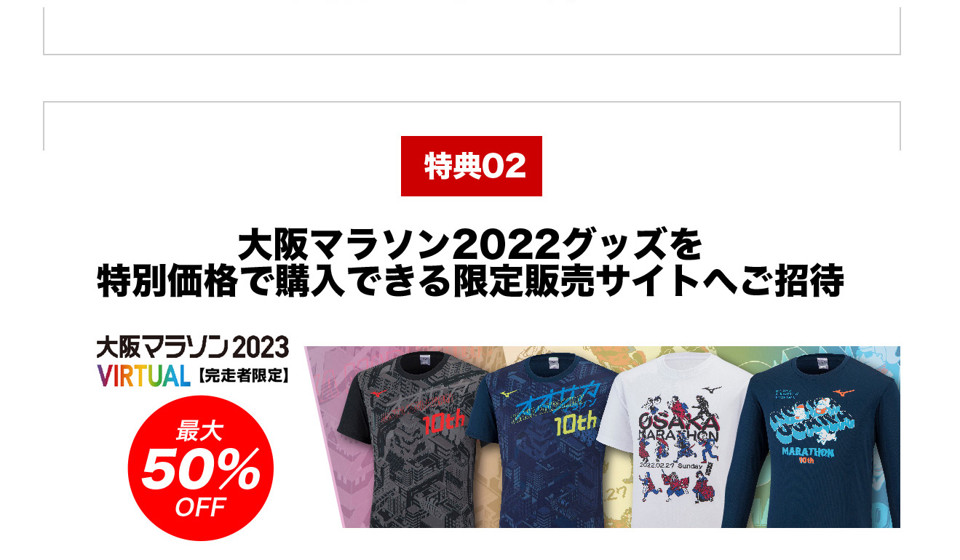The width and height of the screenshot is (960, 560).
Task: Click the red 特典02 badge
Action: click(472, 166)
